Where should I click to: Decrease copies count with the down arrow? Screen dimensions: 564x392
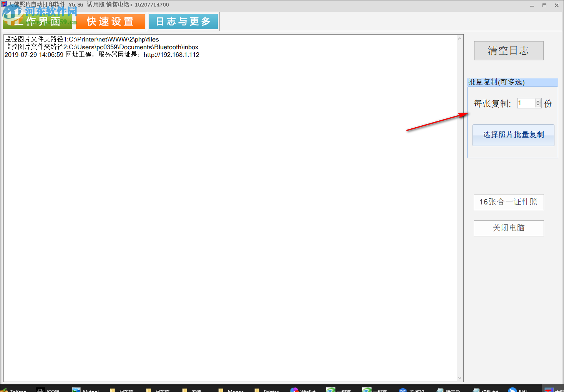pyautogui.click(x=538, y=105)
